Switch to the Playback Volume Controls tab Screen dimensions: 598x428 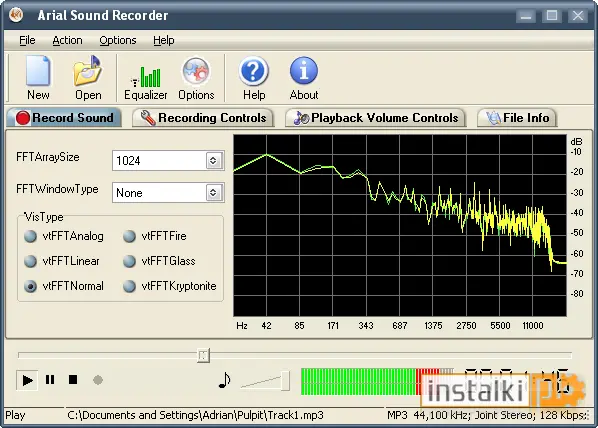point(375,118)
